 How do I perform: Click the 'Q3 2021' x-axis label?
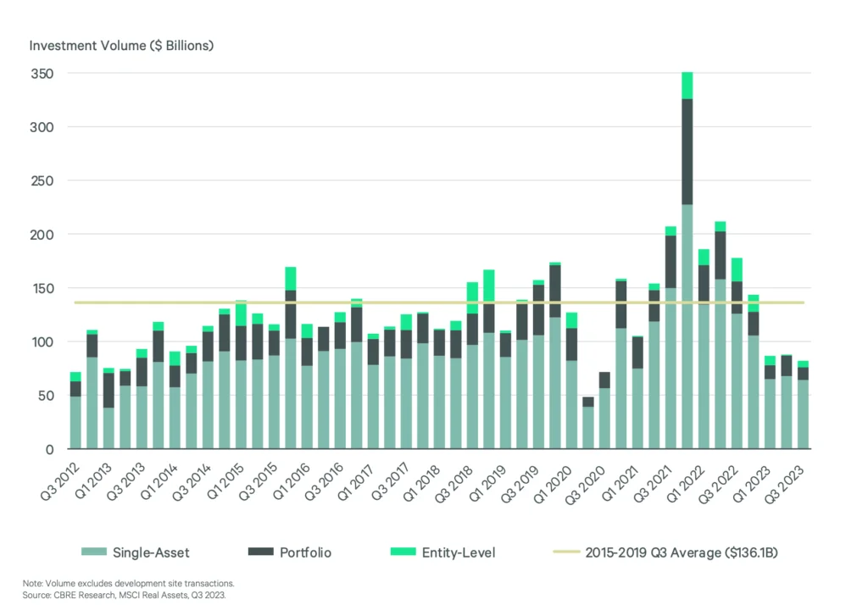[653, 484]
